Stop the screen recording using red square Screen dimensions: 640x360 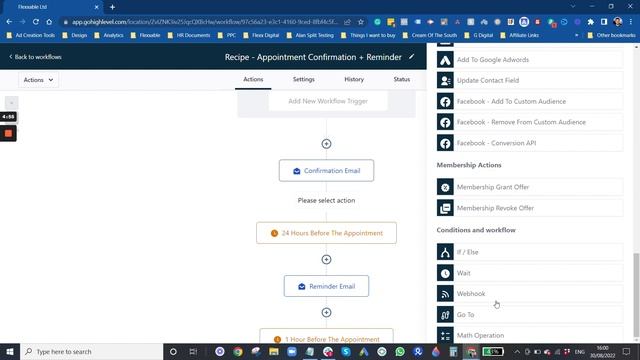(8, 133)
